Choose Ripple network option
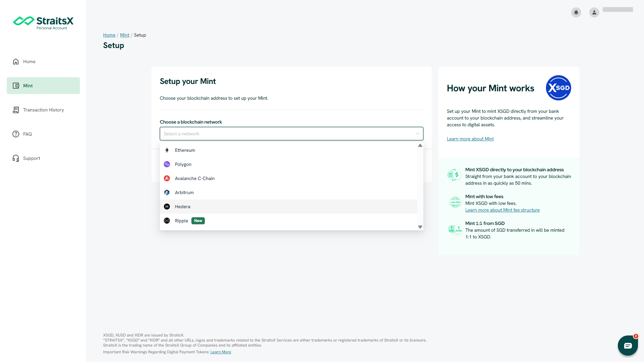The width and height of the screenshot is (644, 362). coord(288,221)
